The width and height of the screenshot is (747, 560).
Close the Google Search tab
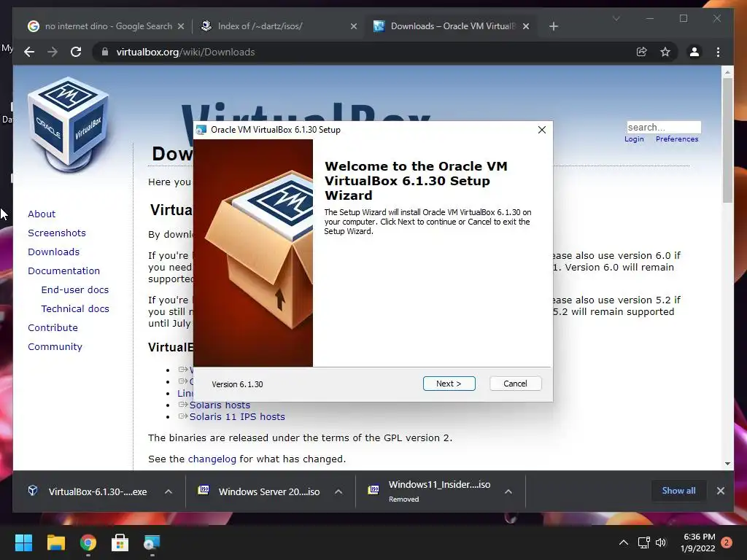click(x=181, y=26)
